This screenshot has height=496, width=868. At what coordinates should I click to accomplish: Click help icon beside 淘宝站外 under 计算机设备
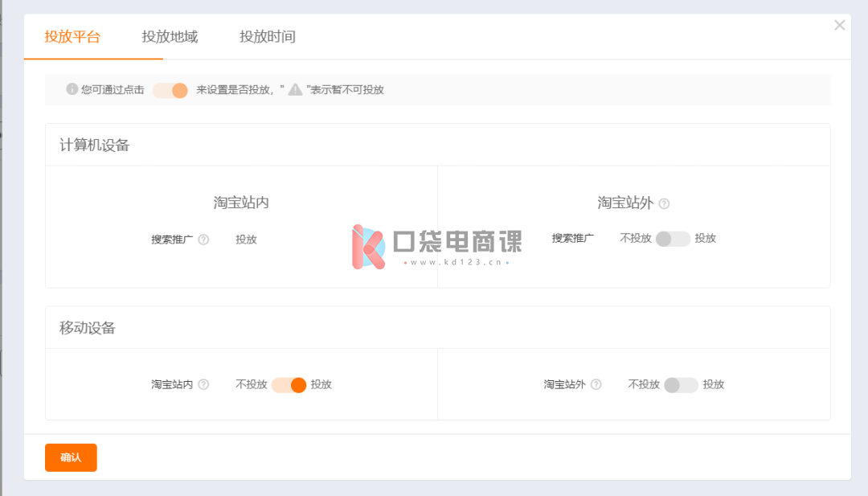pyautogui.click(x=664, y=203)
